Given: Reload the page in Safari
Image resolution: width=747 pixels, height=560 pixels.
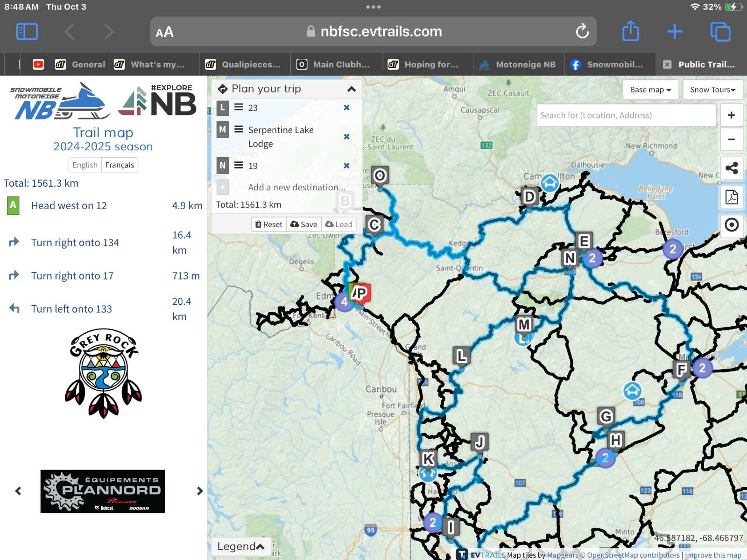Looking at the screenshot, I should tap(582, 32).
